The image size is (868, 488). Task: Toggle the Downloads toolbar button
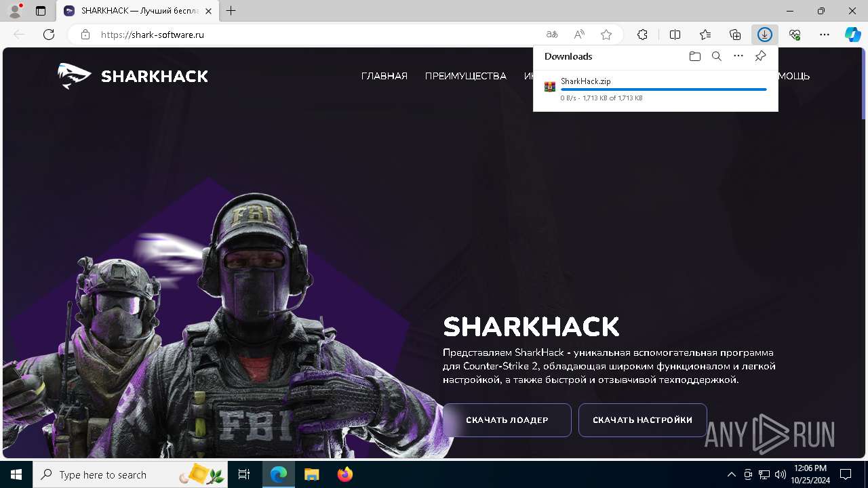click(765, 35)
